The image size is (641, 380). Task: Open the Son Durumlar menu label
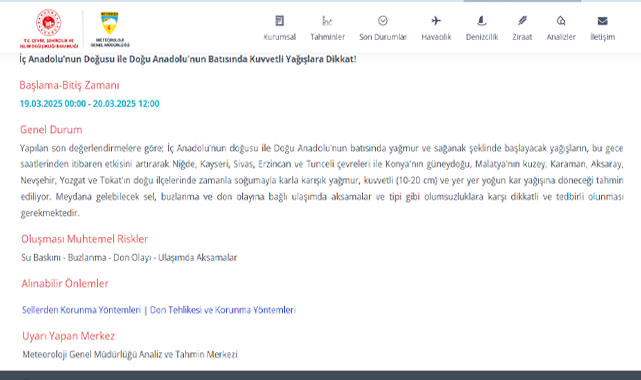click(383, 37)
